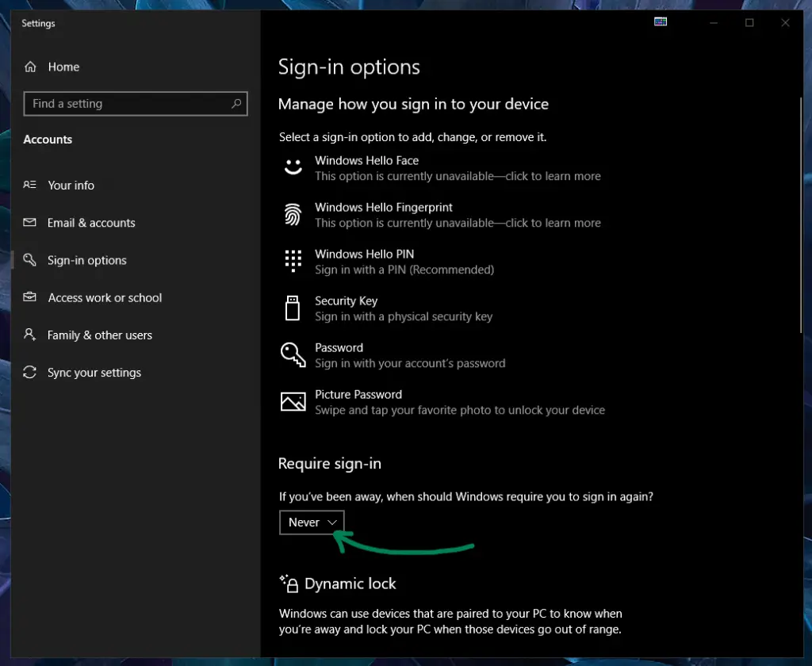This screenshot has width=812, height=666.
Task: Click the Windows Hello Face smiley icon
Action: [293, 166]
